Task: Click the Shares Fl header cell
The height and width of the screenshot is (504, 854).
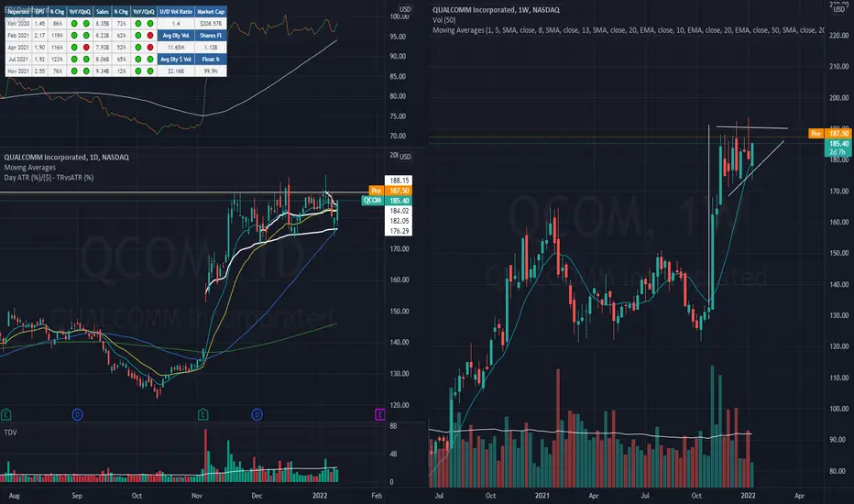Action: (211, 36)
